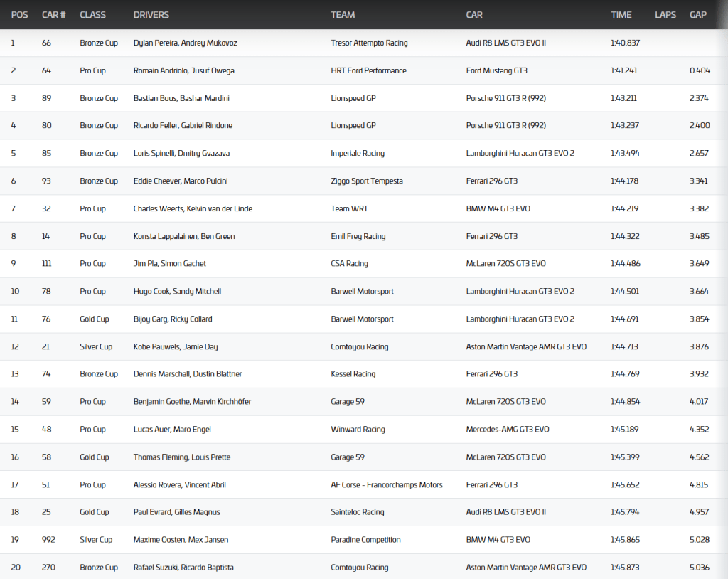
Task: Select drivers Hugo Cook, Sandy Mitchell
Action: 177,292
